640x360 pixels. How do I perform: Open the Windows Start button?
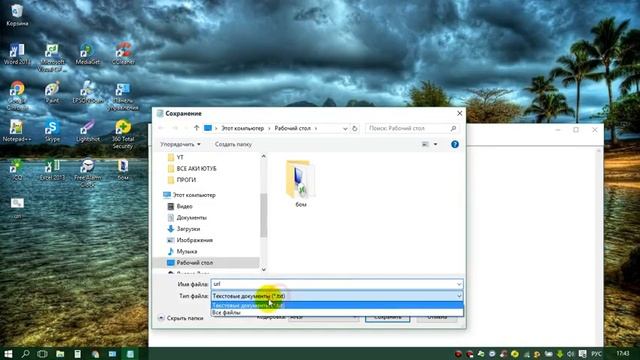[x=8, y=354]
